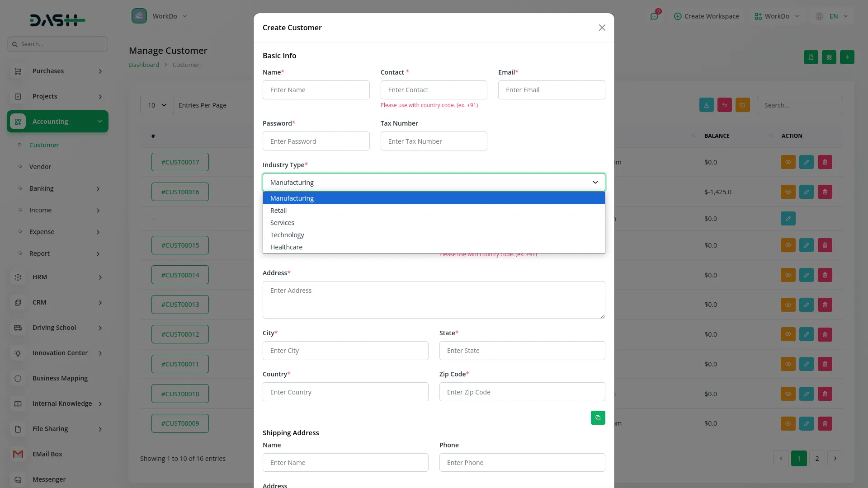This screenshot has width=868, height=488.
Task: Close the Create Customer dialog
Action: coord(602,28)
